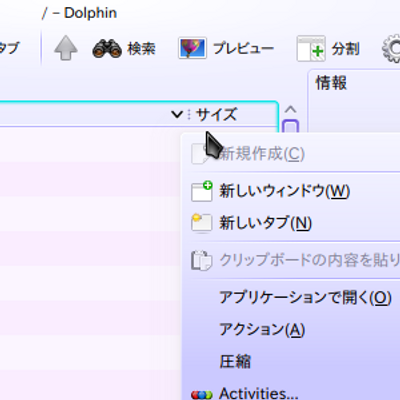Click the プレビュー toolbar label
The width and height of the screenshot is (400, 400).
(243, 49)
